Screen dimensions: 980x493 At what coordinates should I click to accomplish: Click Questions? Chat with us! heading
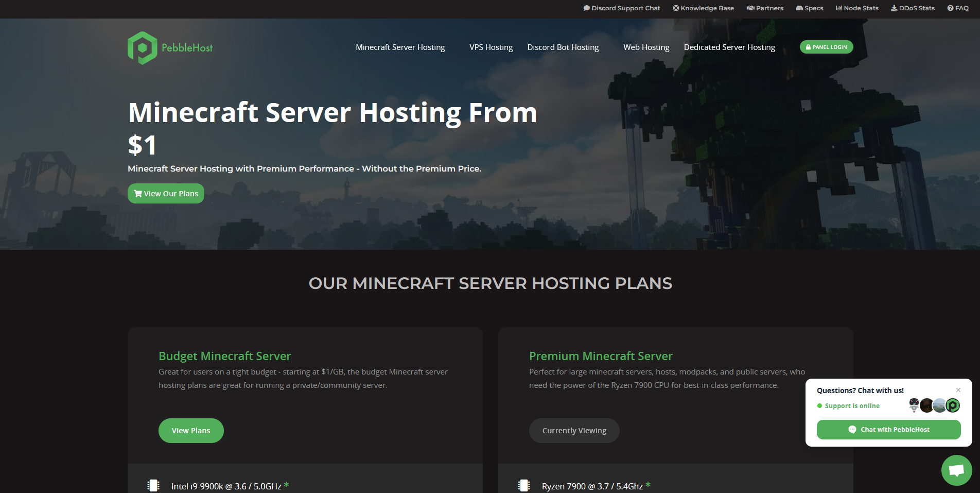[860, 390]
